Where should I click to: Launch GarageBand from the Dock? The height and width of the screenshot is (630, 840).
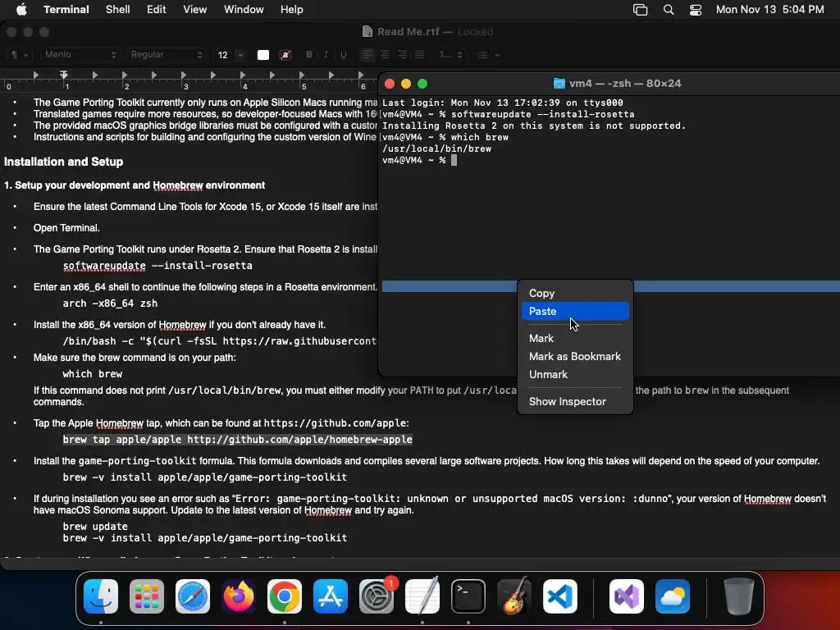click(x=514, y=596)
